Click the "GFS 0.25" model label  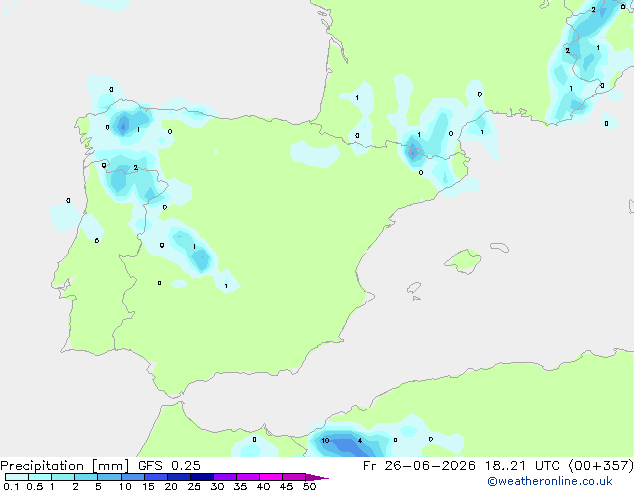169,466
